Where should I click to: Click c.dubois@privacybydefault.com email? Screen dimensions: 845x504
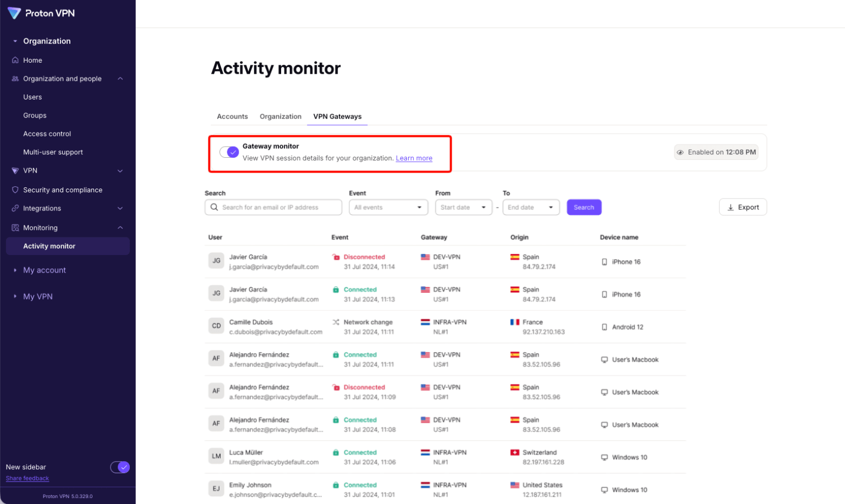(x=276, y=332)
